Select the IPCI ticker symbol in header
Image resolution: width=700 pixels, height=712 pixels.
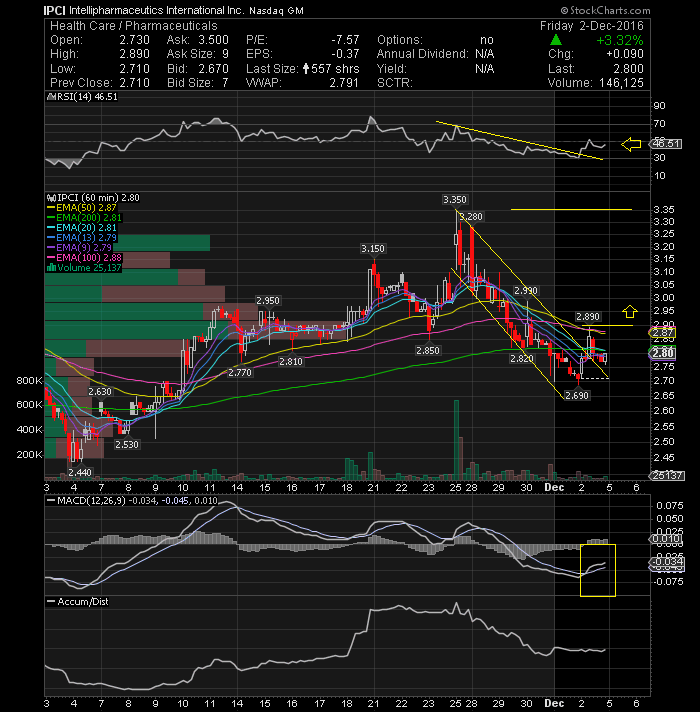pyautogui.click(x=54, y=10)
